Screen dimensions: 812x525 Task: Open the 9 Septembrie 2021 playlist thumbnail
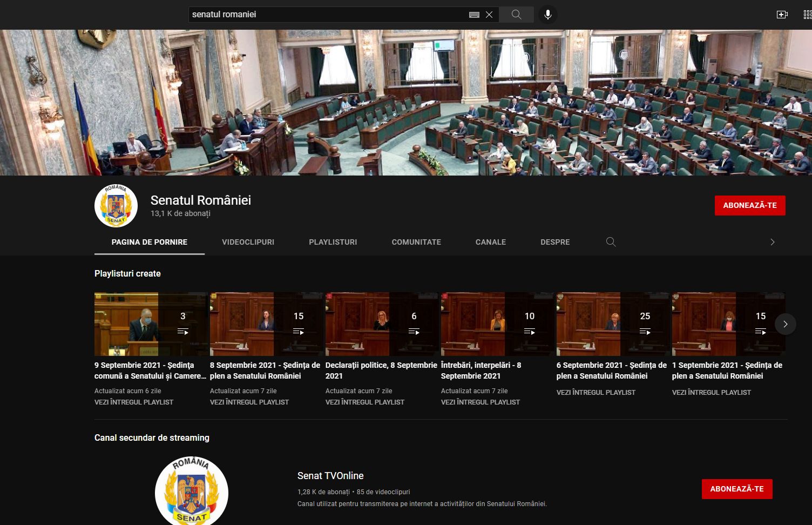point(151,324)
